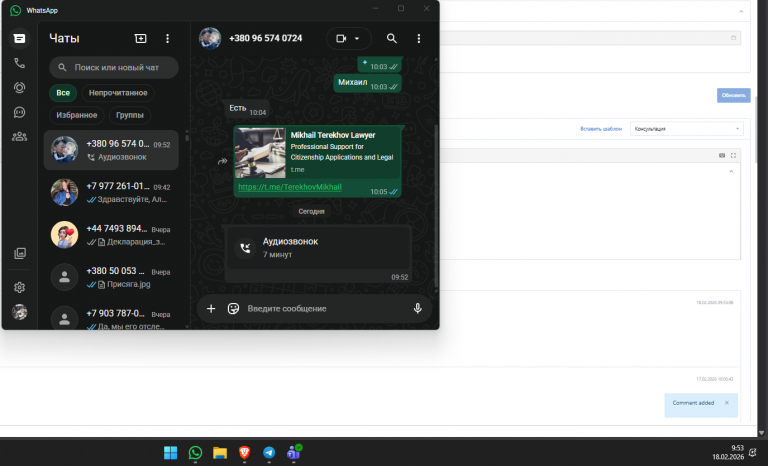Image resolution: width=768 pixels, height=466 pixels.
Task: Click the conversation scrollbar in WhatsApp
Action: [x=436, y=206]
